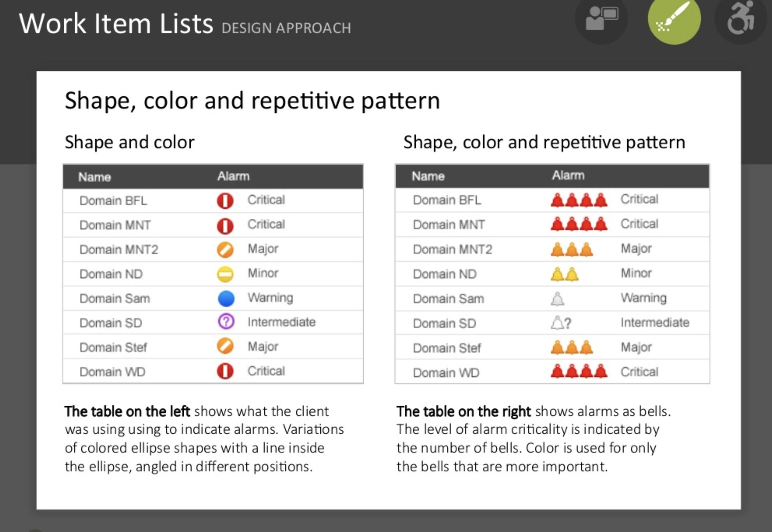Screen dimensions: 772x532
Task: Click red critical icon for Domain BFL
Action: pyautogui.click(x=225, y=201)
